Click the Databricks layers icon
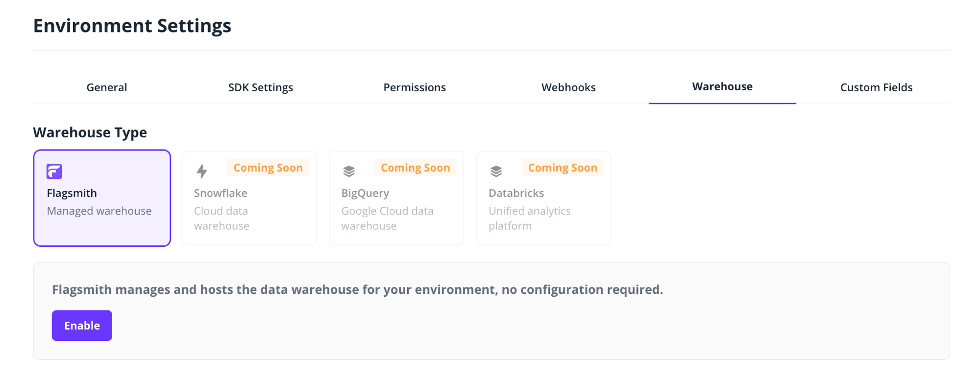This screenshot has width=980, height=389. coord(496,171)
